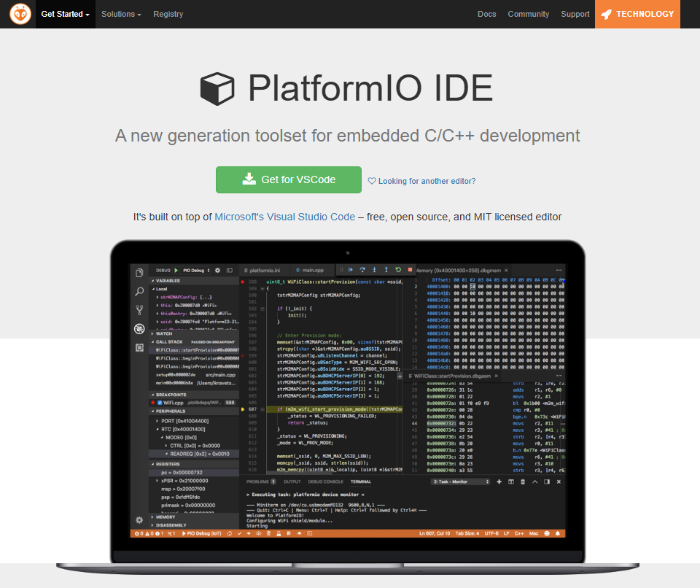Follow the Looking for another editor link
700x588 pixels.
(x=422, y=181)
